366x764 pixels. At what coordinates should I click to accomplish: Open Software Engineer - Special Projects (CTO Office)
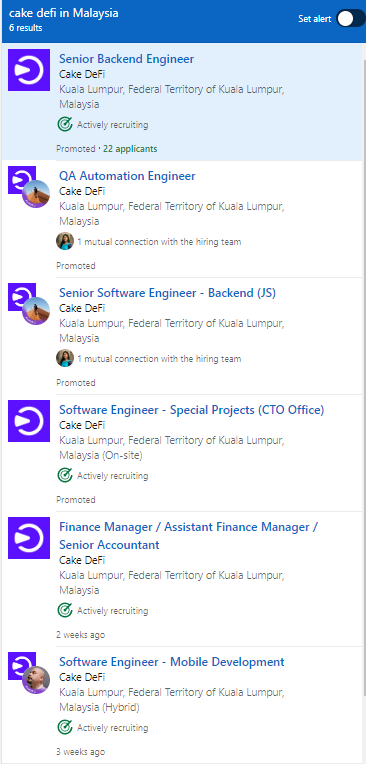[192, 410]
